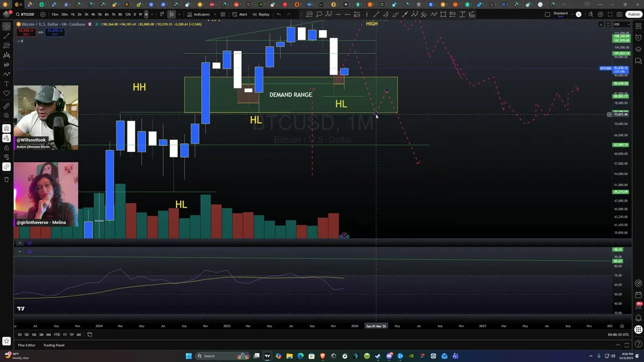The height and width of the screenshot is (362, 644).
Task: Start bar Replay mode
Action: pyautogui.click(x=261, y=14)
